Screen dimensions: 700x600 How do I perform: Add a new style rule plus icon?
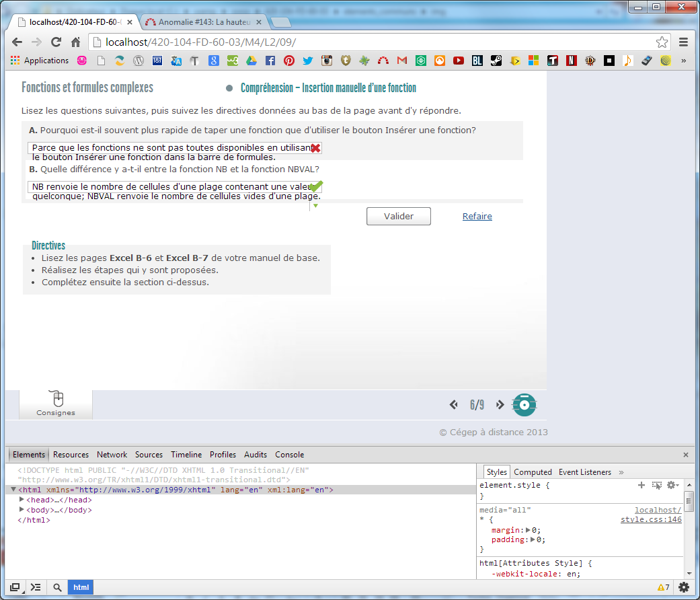coord(641,485)
